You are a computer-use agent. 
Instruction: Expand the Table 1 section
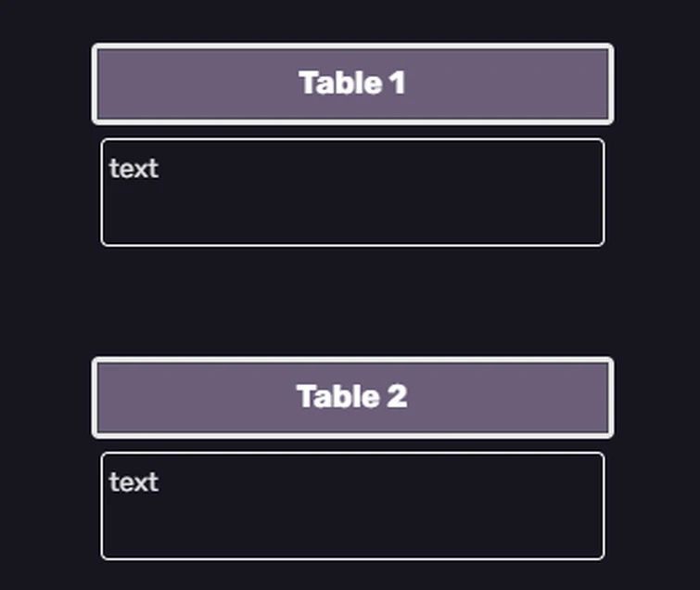pos(352,83)
